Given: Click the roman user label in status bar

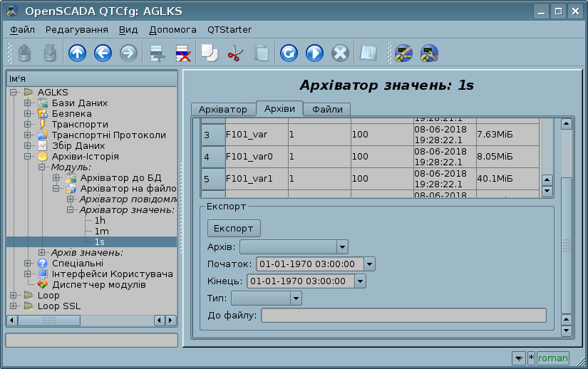Looking at the screenshot, I should point(553,358).
